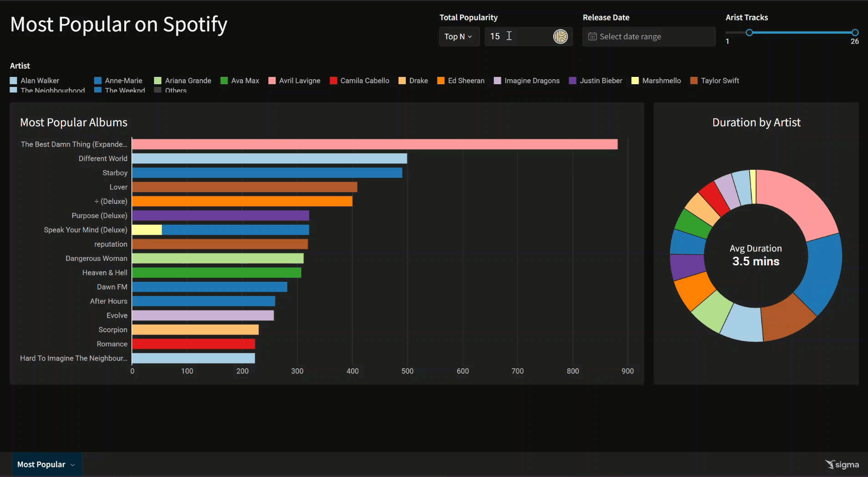Click the left handle of Artist Tracks slider

tap(749, 32)
